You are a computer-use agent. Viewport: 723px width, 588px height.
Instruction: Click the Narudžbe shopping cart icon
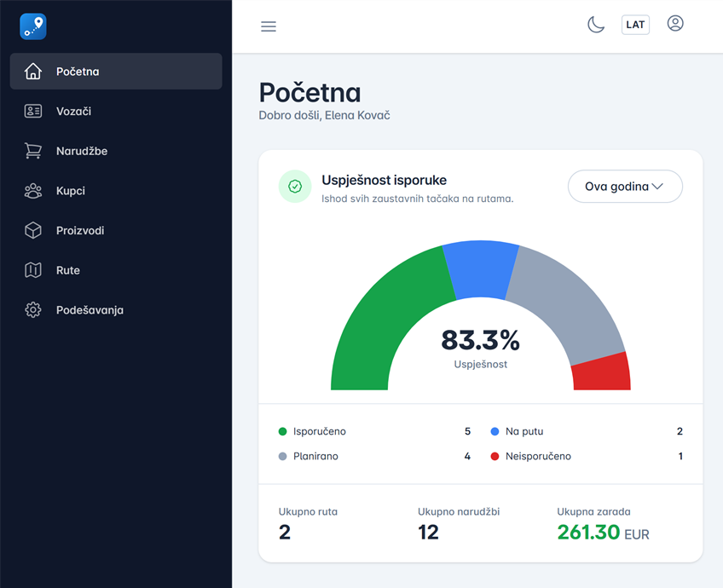pyautogui.click(x=32, y=151)
